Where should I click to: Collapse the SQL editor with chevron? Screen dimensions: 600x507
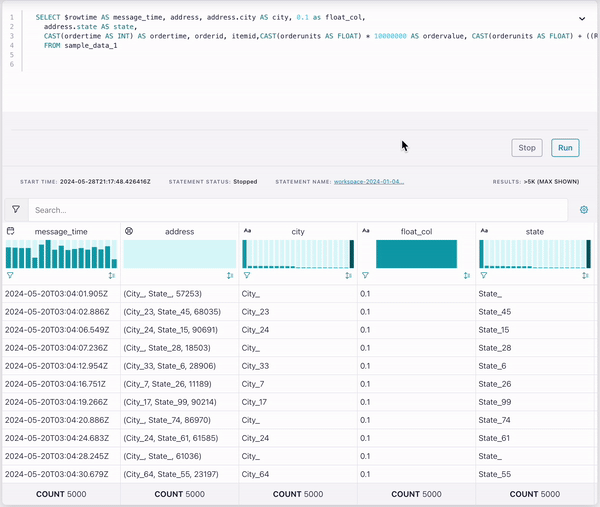point(582,18)
